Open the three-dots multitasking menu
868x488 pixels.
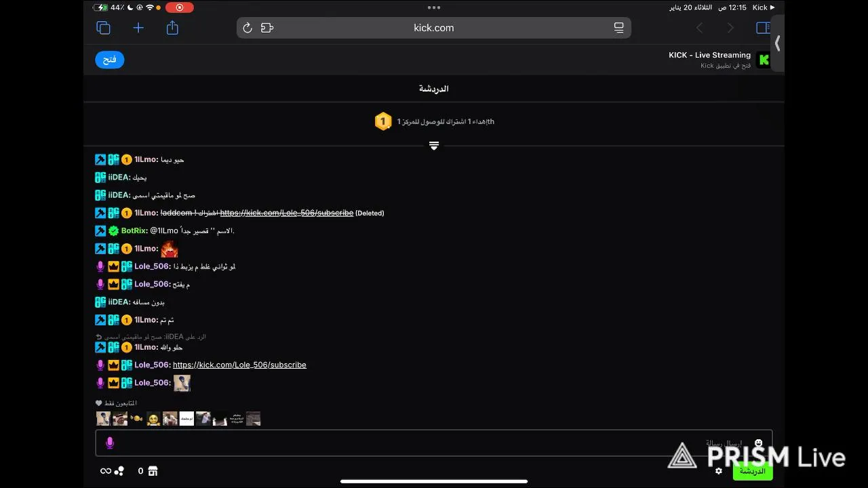[434, 7]
